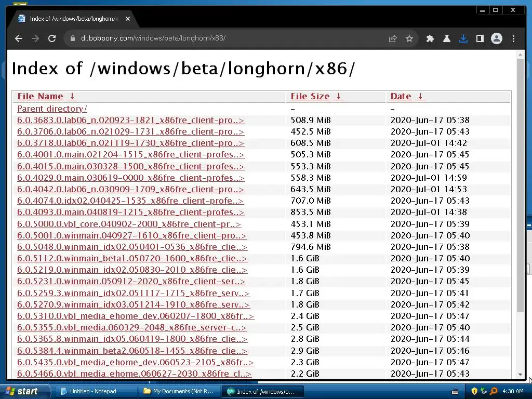Bookmark this page with the star icon

(x=409, y=38)
